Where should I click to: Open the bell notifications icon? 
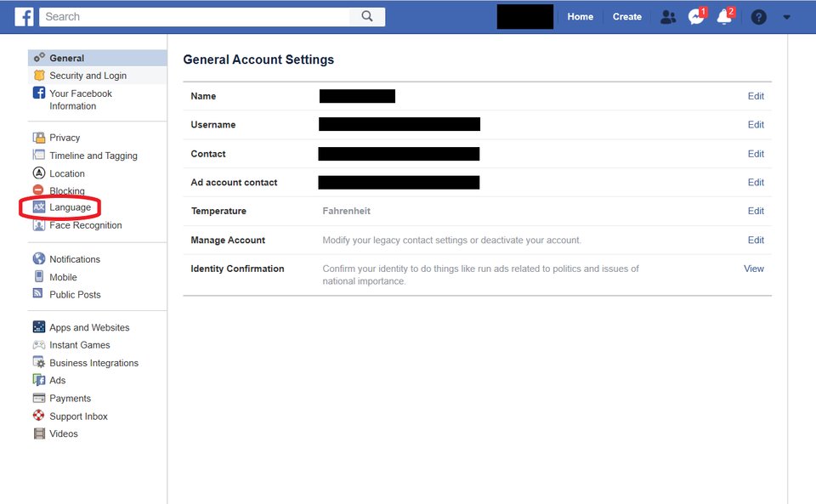tap(725, 17)
